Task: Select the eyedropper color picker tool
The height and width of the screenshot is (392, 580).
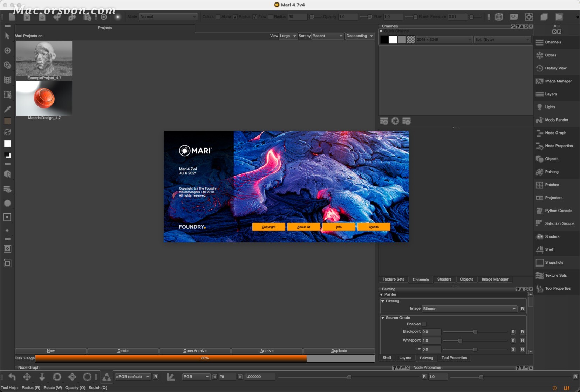Action: coord(7,109)
